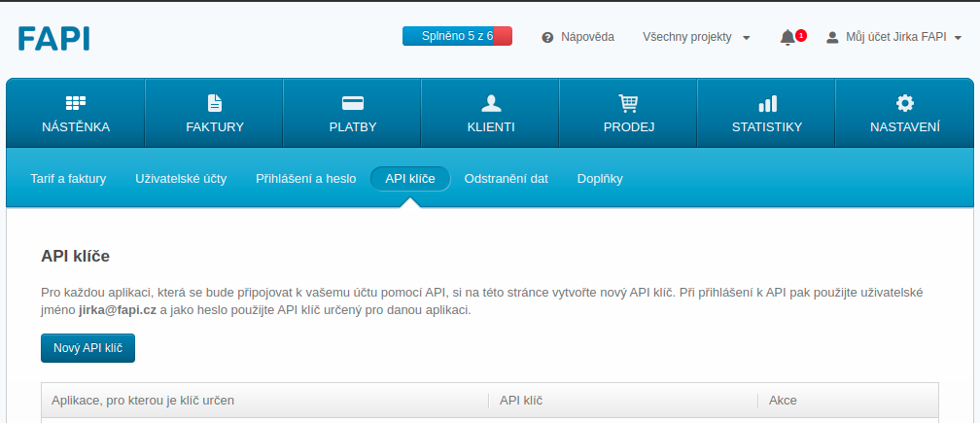Screen dimensions: 980x423
Task: Open the Můj účet Jirka FAPI menu
Action: point(894,37)
